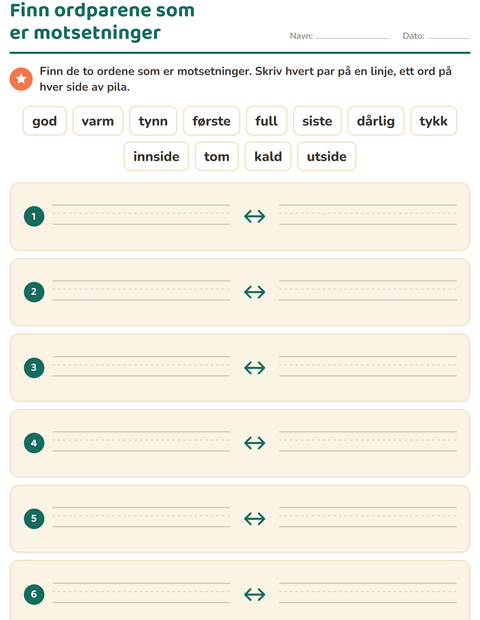The image size is (480, 620).
Task: Click the number 3 circle badge
Action: [x=34, y=367]
